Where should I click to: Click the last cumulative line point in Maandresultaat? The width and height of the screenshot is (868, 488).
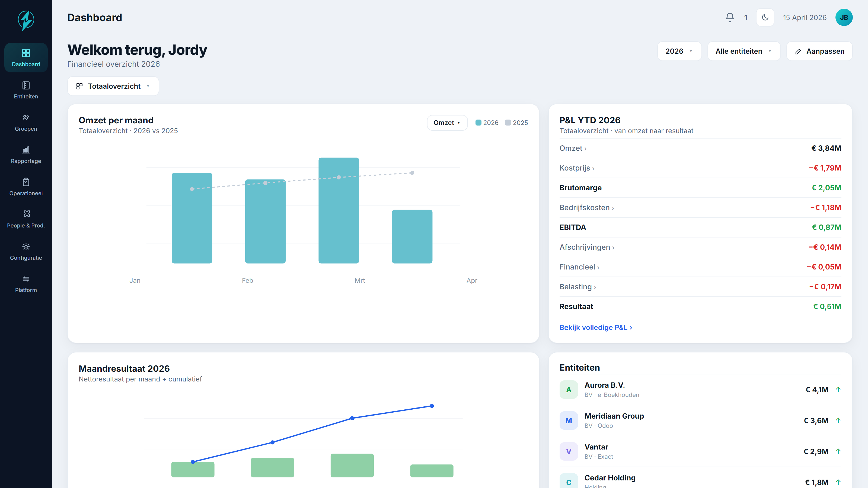point(432,406)
